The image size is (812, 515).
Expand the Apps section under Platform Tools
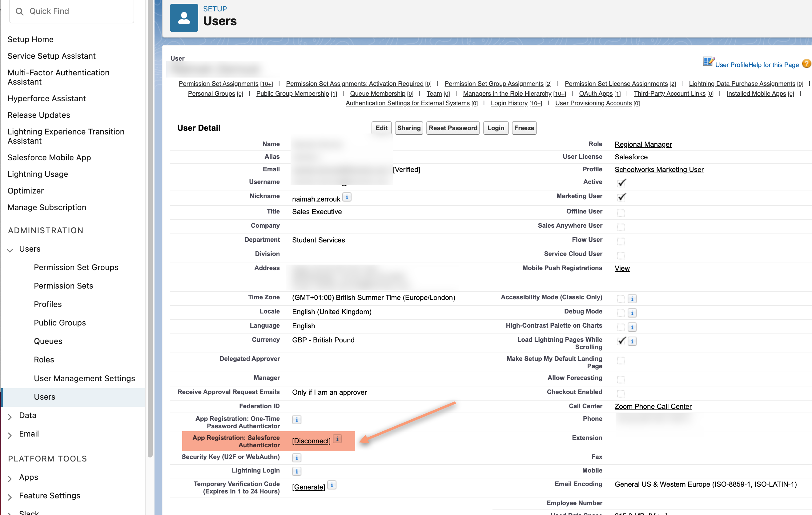[x=10, y=478]
